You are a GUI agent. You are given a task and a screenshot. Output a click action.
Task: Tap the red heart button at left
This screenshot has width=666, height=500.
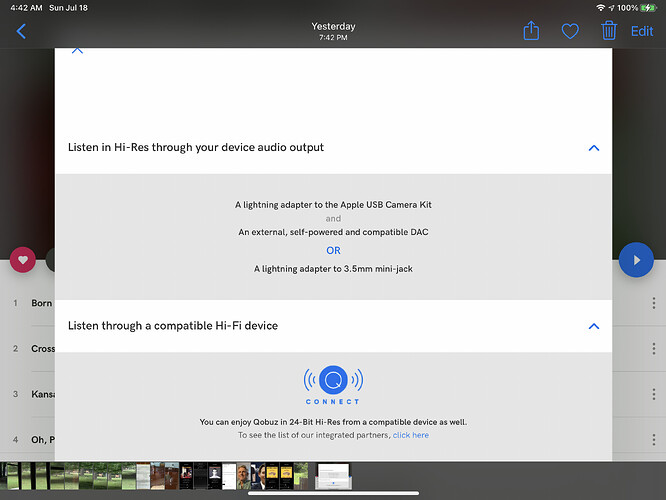[x=22, y=260]
